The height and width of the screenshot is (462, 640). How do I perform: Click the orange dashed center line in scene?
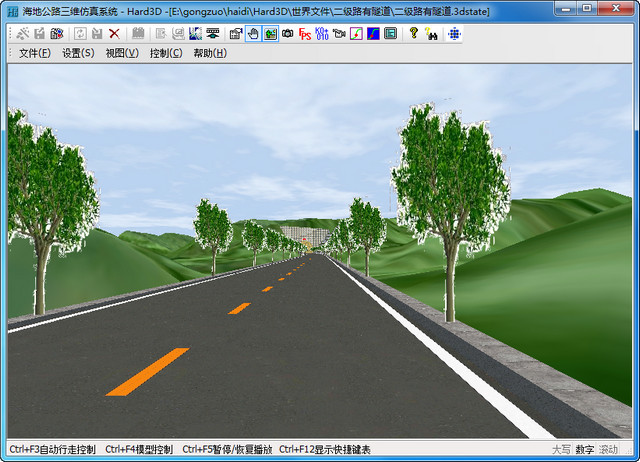pos(147,371)
